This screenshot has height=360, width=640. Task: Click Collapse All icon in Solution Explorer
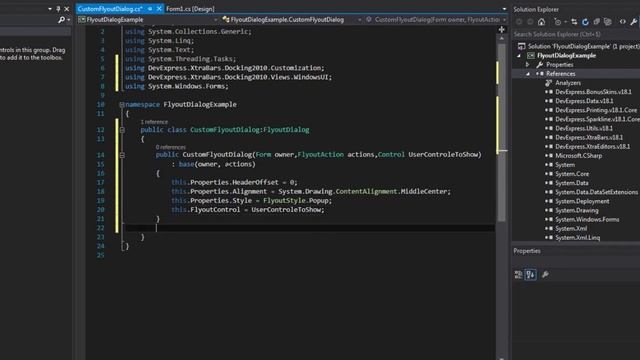click(x=596, y=22)
